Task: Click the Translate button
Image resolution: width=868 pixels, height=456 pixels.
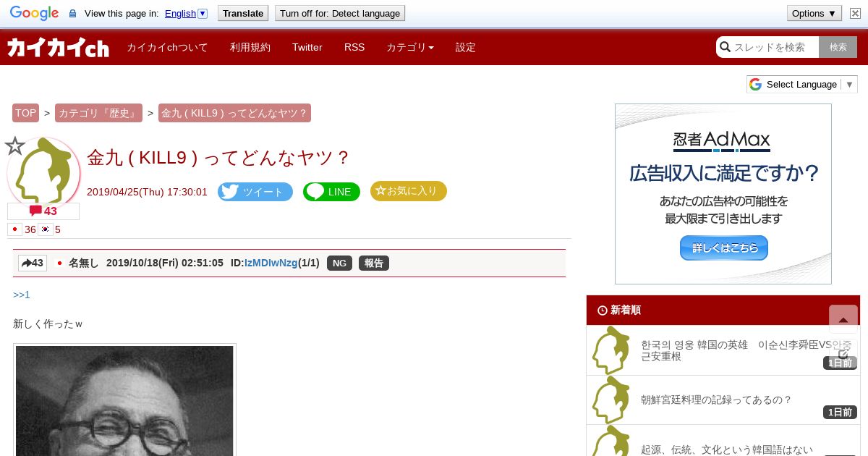Action: coord(243,13)
